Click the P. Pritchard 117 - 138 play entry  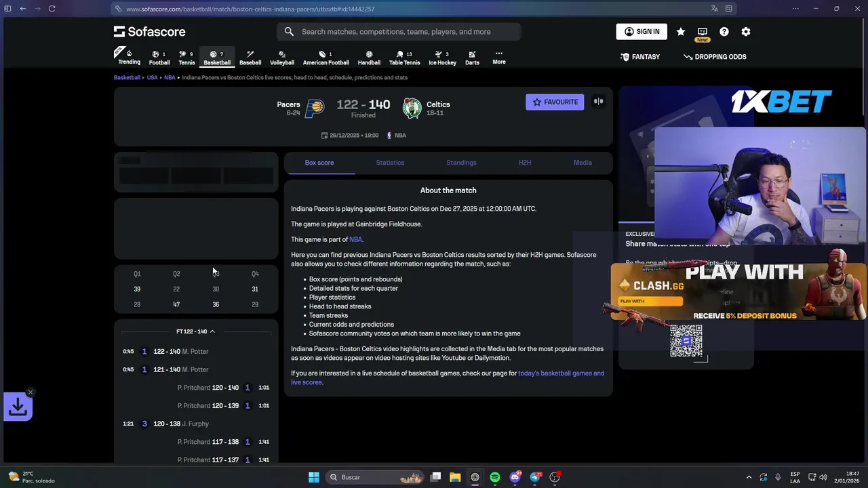[x=196, y=442]
